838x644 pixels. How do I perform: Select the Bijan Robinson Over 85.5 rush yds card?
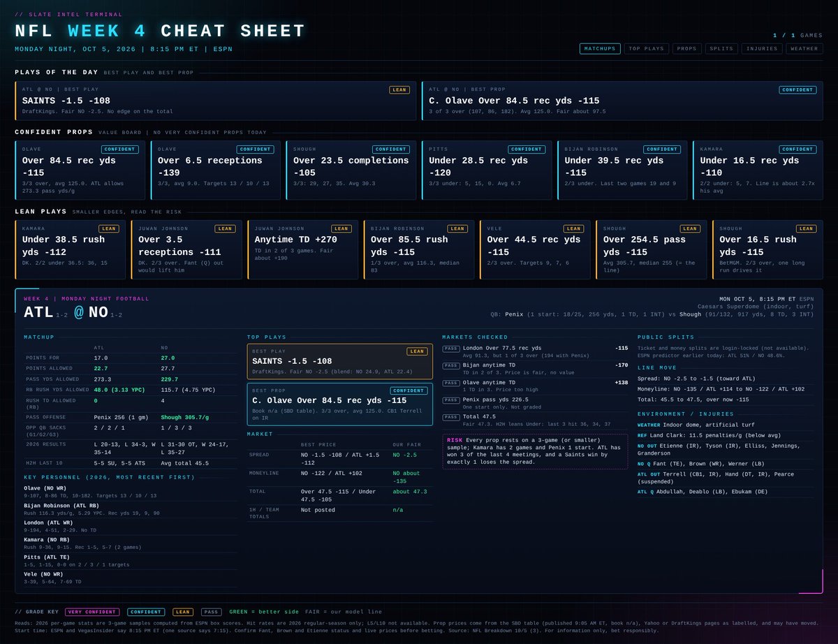419,250
